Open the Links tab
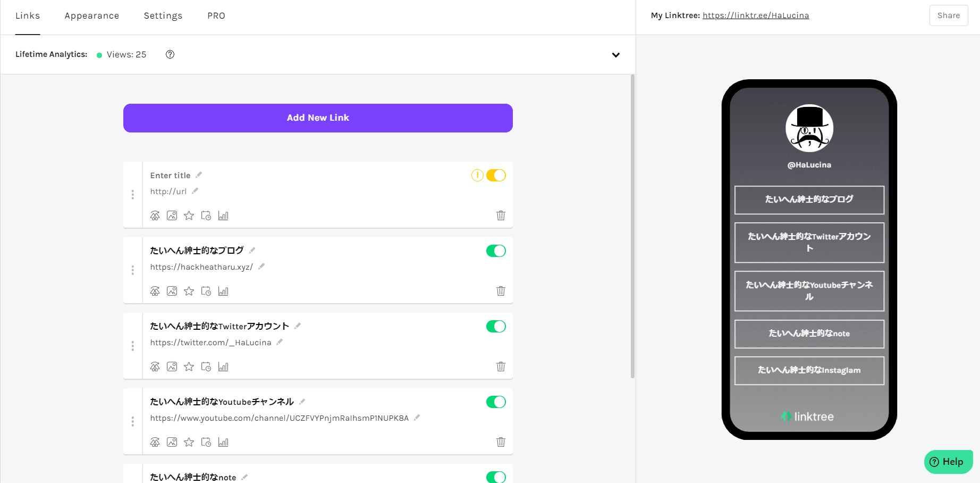This screenshot has width=980, height=483. [28, 16]
